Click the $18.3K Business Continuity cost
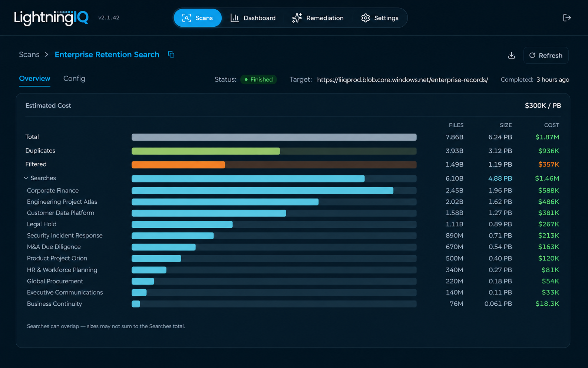This screenshot has width=588, height=368. point(547,304)
